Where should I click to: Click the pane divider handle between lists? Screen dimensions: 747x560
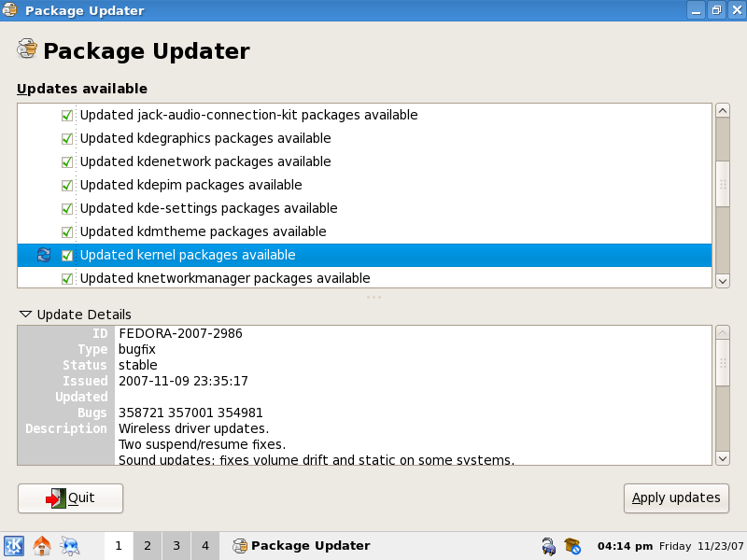point(373,297)
